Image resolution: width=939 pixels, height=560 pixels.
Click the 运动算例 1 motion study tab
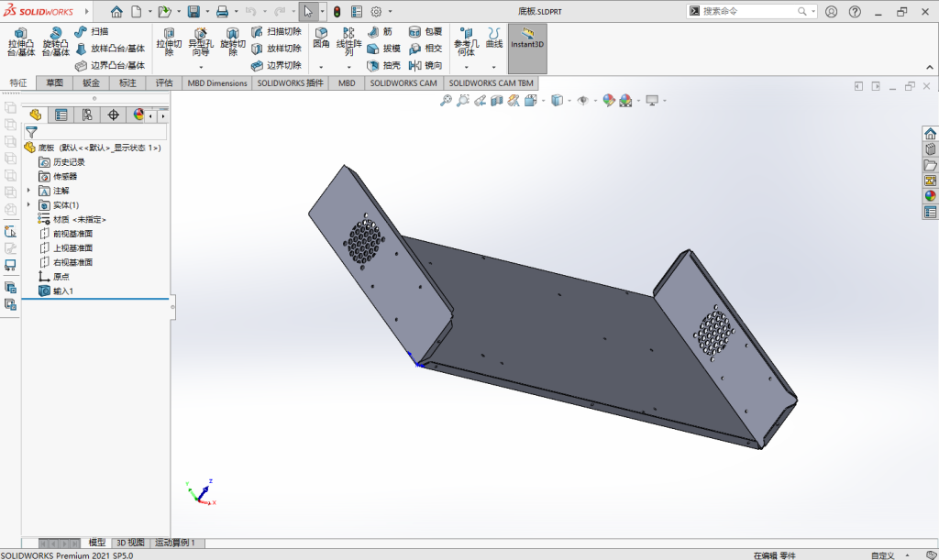tap(174, 543)
